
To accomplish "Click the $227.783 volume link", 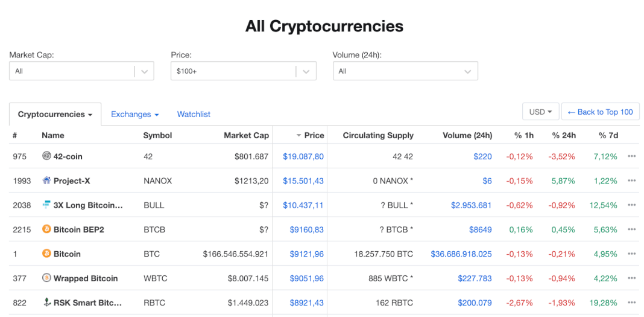I will tap(475, 278).
